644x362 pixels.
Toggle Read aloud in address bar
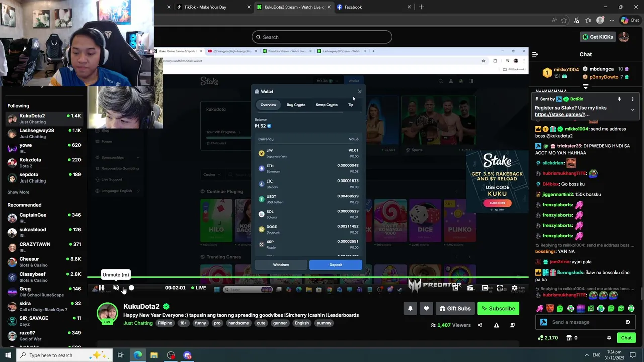click(554, 20)
